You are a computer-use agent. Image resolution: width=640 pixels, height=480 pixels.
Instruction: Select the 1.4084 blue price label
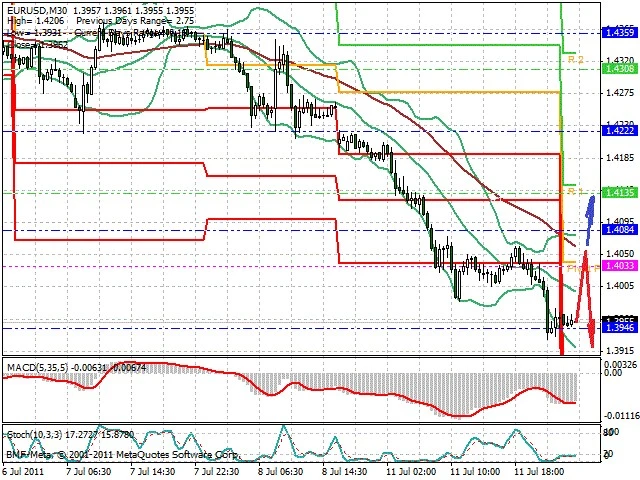point(620,230)
